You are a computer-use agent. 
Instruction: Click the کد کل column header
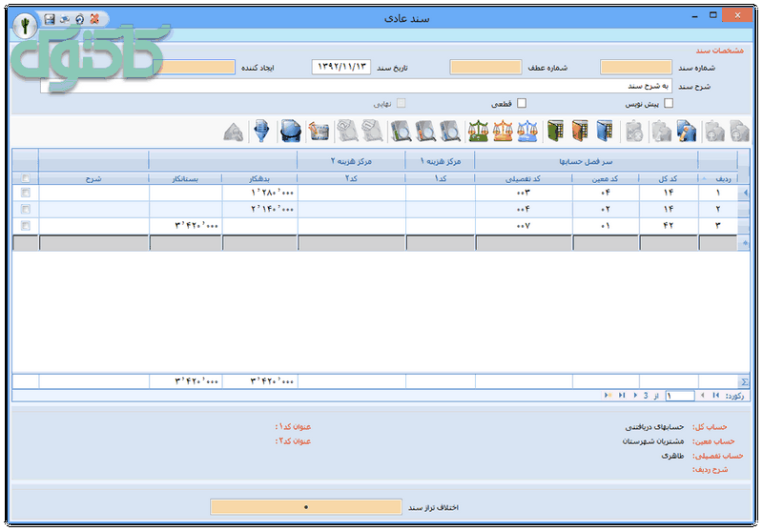pos(669,178)
